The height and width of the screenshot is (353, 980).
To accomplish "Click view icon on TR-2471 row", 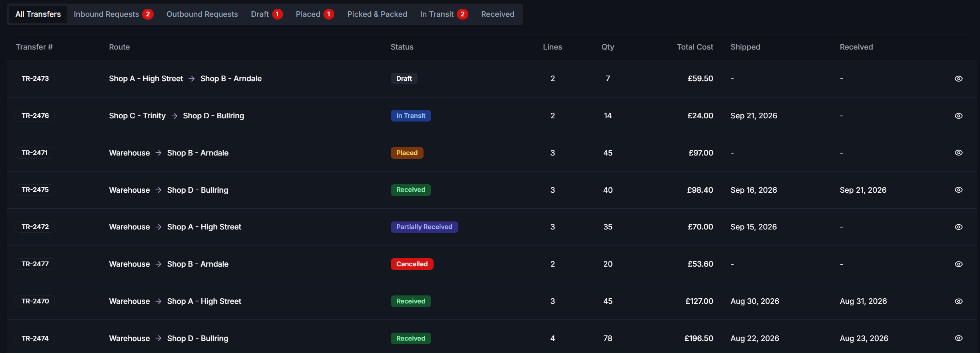I will tap(958, 153).
